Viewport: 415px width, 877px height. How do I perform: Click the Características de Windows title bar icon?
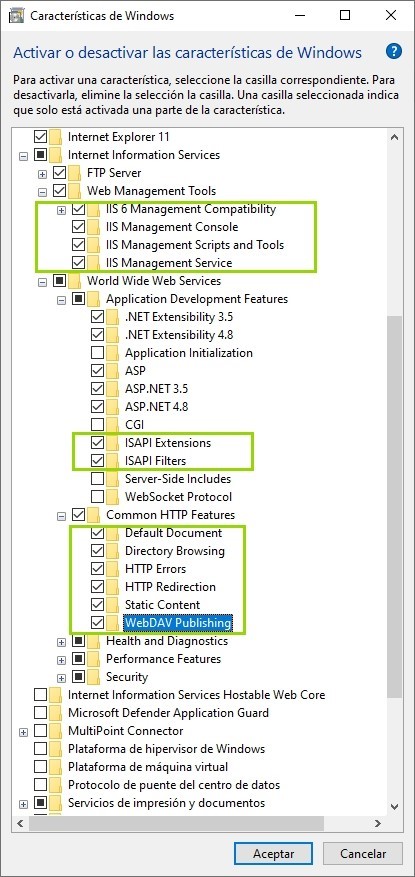(x=16, y=15)
